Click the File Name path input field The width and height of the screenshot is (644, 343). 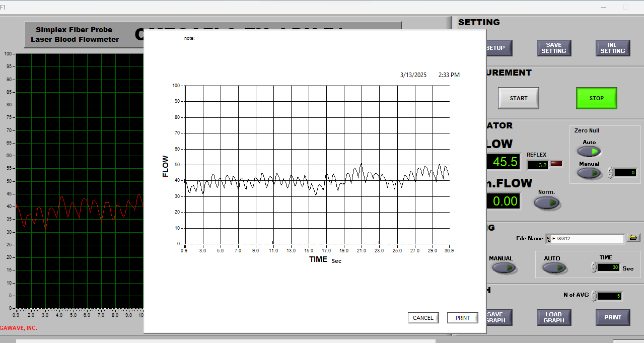coord(587,239)
